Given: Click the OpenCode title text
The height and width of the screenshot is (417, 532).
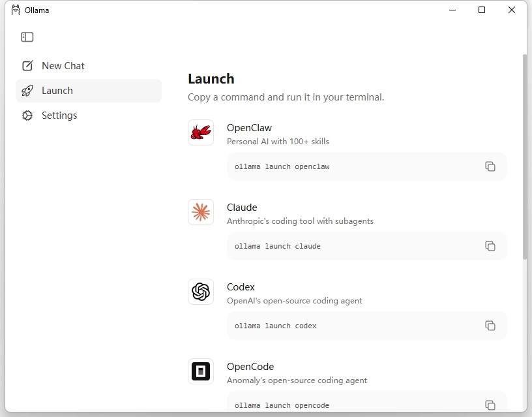Looking at the screenshot, I should (x=250, y=367).
